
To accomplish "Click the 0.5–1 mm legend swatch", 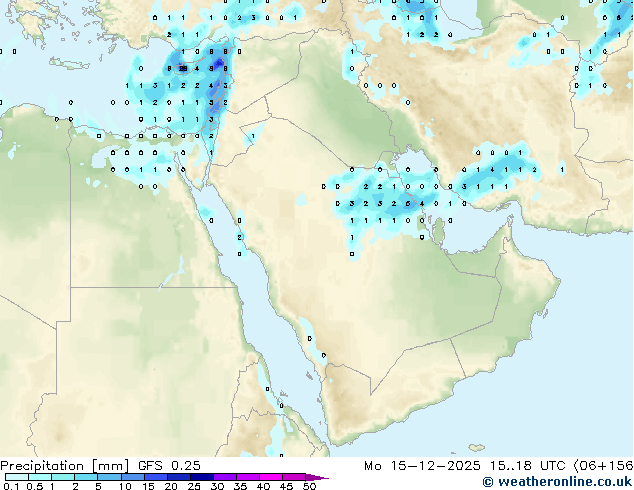I will click(x=40, y=477).
